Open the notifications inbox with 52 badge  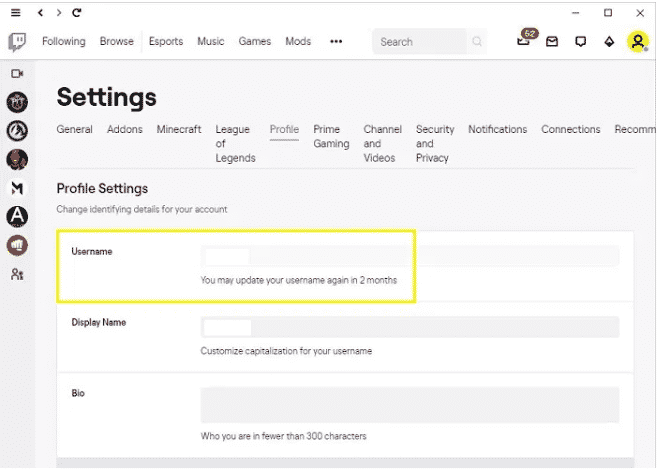(x=524, y=40)
